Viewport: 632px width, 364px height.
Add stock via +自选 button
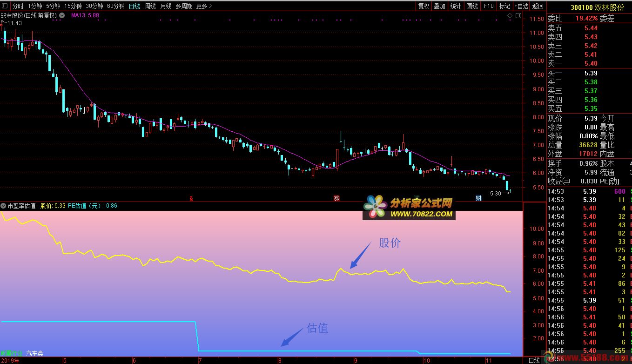coord(521,6)
